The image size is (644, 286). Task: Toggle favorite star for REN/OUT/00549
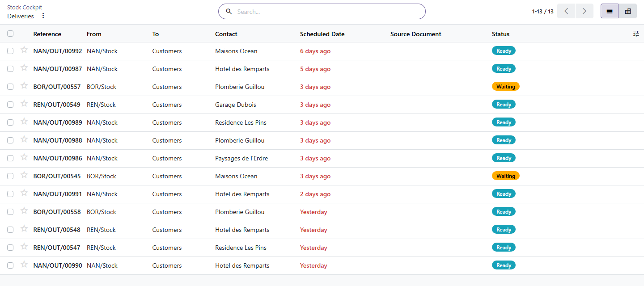24,104
